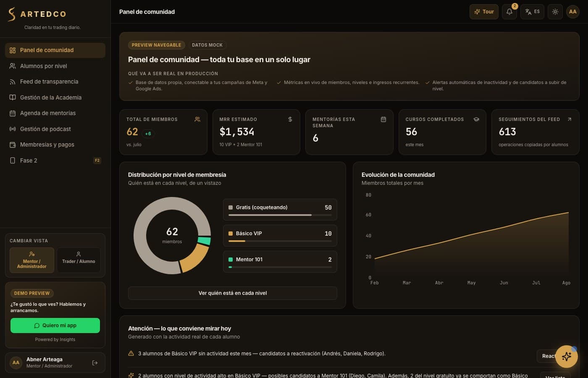Viewport: 588px width, 378px height.
Task: Select Mentor 101 level row
Action: (280, 262)
